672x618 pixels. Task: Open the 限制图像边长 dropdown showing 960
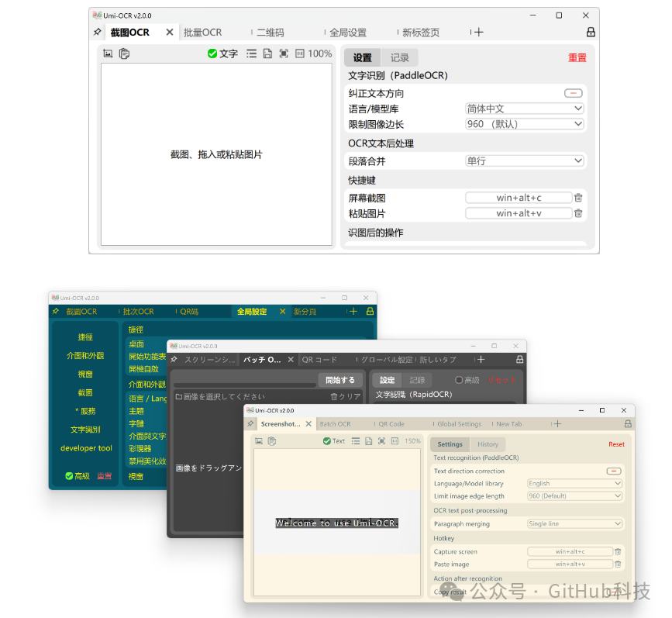pyautogui.click(x=525, y=124)
